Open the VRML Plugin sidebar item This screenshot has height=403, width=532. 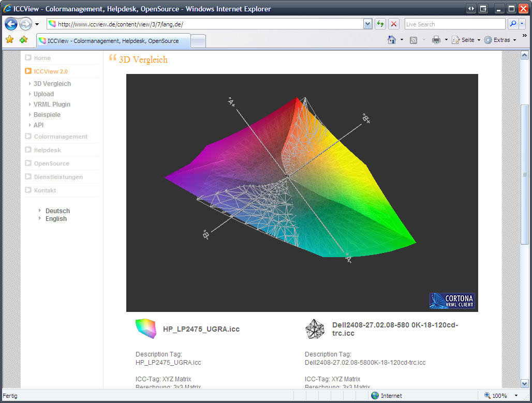tap(52, 105)
